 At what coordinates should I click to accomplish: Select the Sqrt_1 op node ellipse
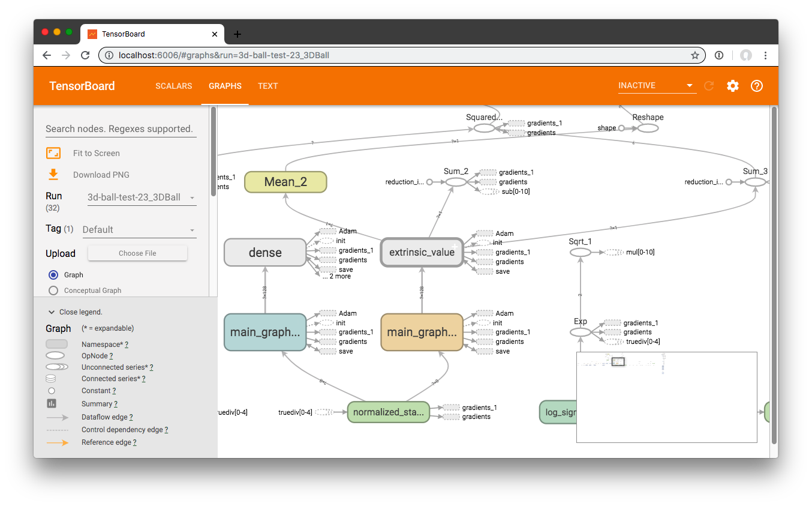coord(580,253)
